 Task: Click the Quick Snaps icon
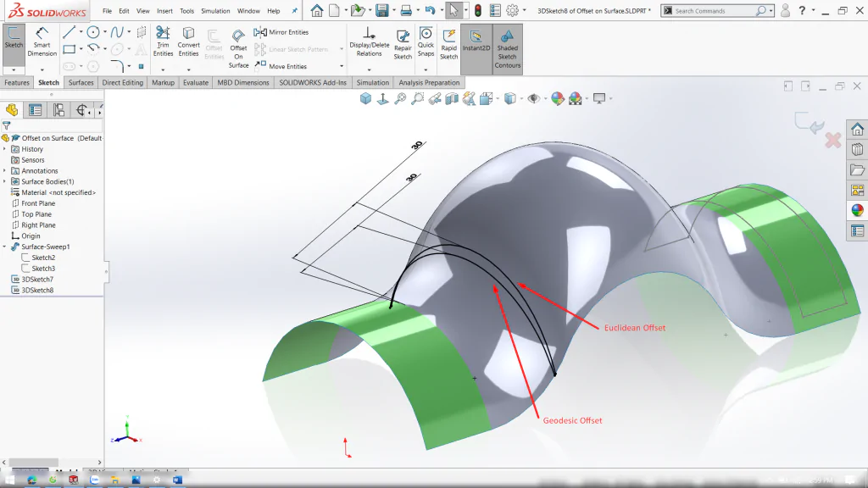coord(426,42)
